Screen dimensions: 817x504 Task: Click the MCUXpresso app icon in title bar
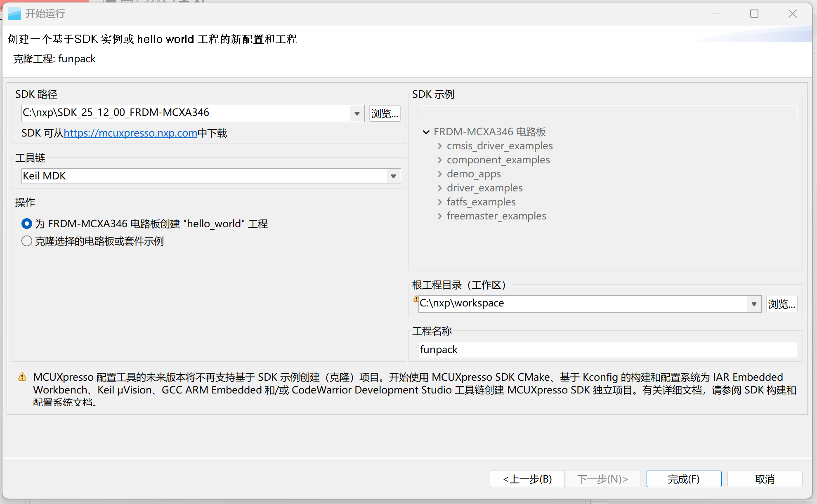point(14,14)
